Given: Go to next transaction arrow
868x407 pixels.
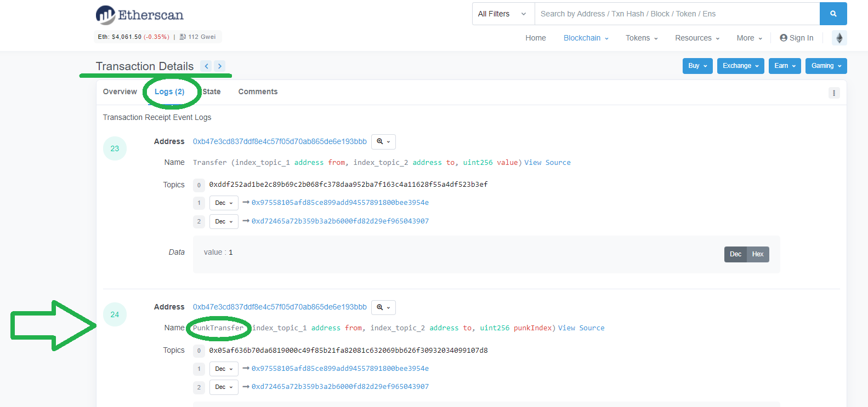Looking at the screenshot, I should 220,66.
